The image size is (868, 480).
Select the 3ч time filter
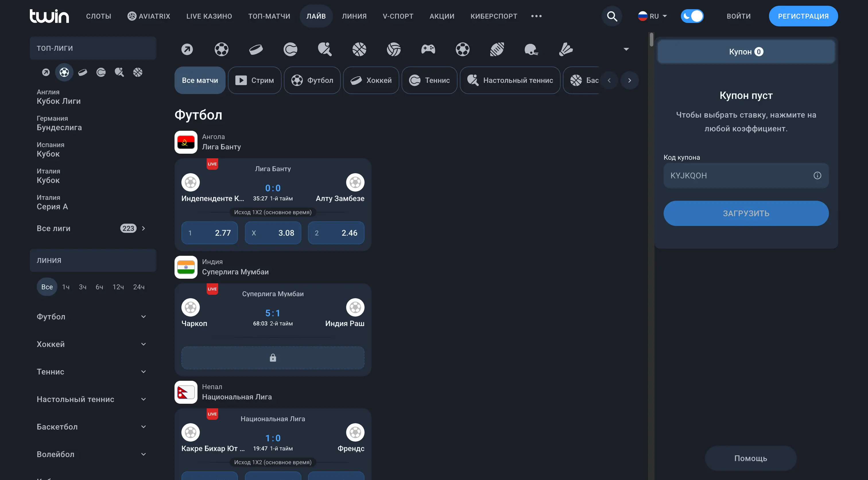(x=83, y=287)
